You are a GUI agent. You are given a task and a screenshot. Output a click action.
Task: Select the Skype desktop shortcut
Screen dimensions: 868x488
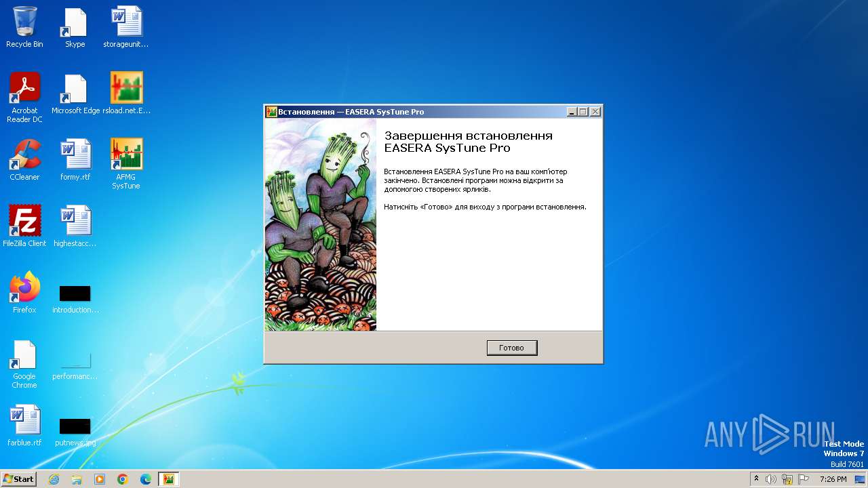(75, 28)
